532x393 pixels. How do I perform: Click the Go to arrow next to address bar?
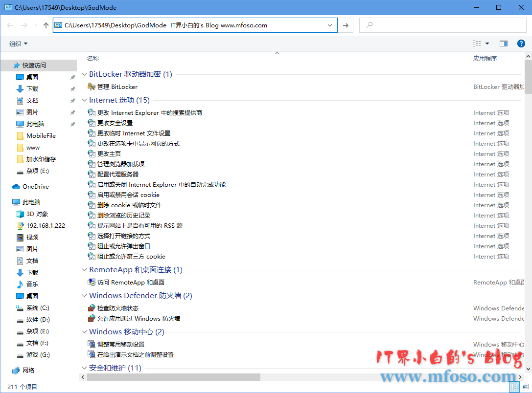coord(346,25)
